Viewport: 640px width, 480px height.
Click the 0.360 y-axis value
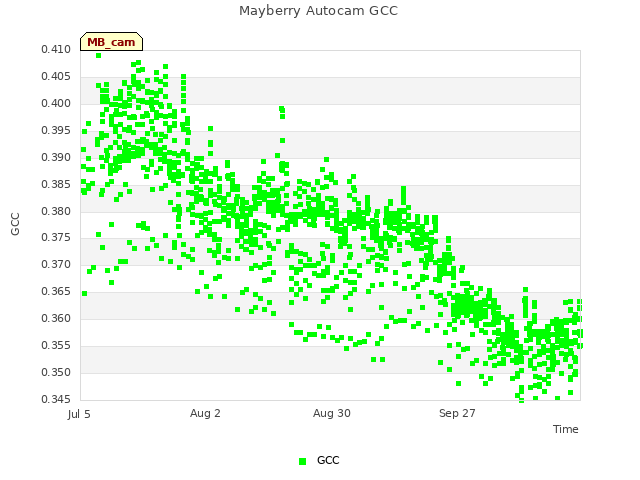click(x=56, y=318)
